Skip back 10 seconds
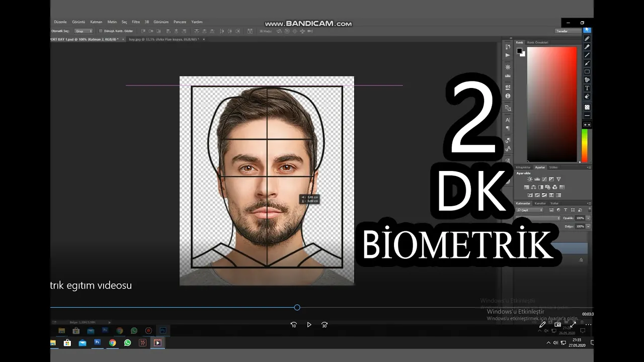This screenshot has width=644, height=362. coord(294,325)
